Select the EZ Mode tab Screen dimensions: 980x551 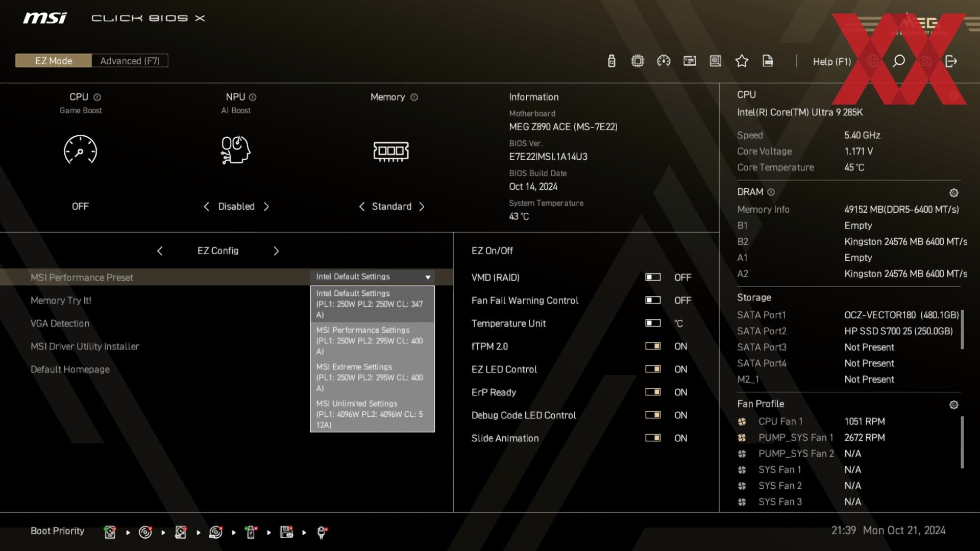(x=54, y=61)
